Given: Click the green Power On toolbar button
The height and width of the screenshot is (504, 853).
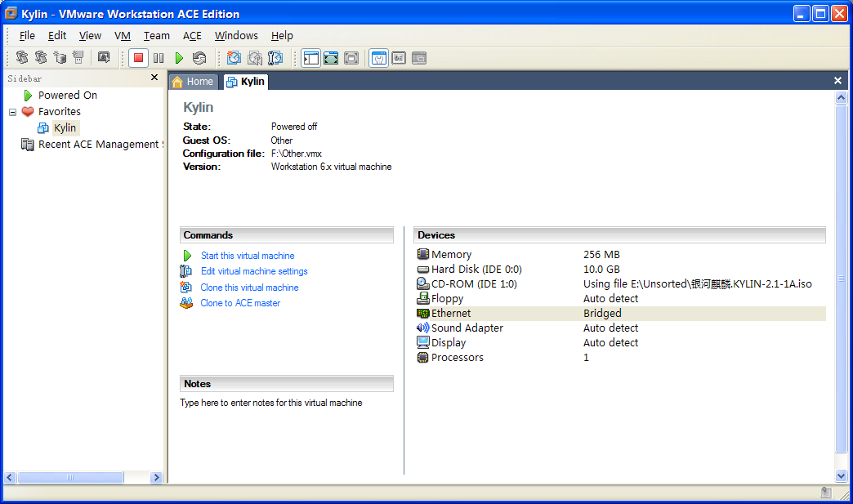Looking at the screenshot, I should click(179, 58).
